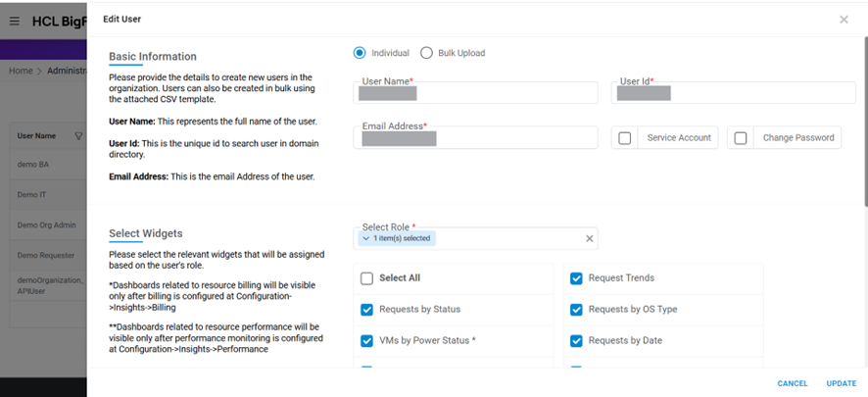
Task: Clear the selected role with X icon
Action: coord(590,238)
